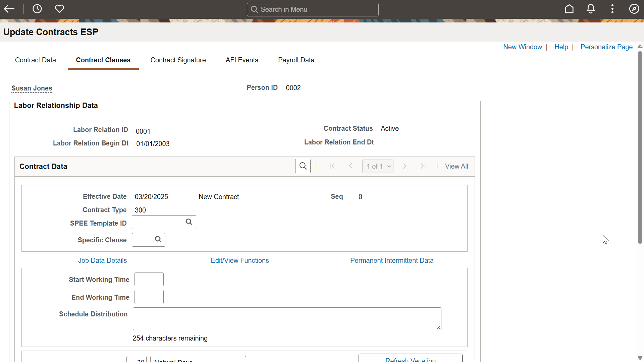The image size is (644, 362).
Task: Open the Notifications bell
Action: point(591,9)
